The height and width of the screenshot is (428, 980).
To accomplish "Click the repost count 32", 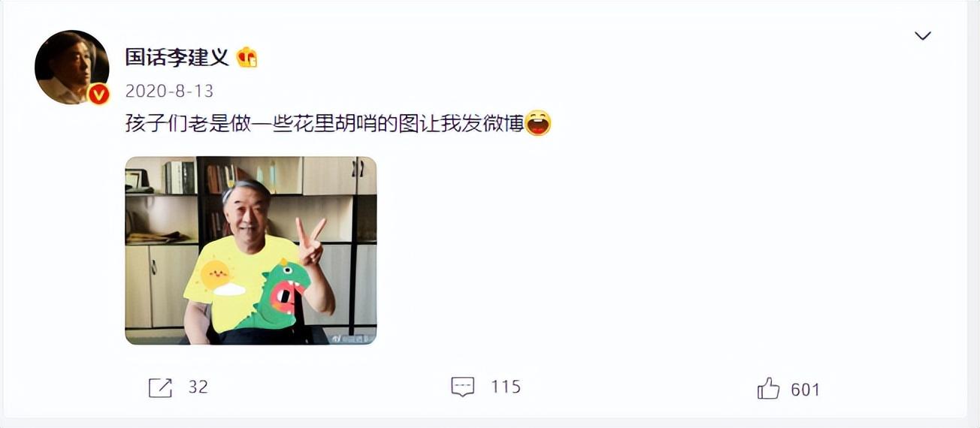I will coord(198,387).
